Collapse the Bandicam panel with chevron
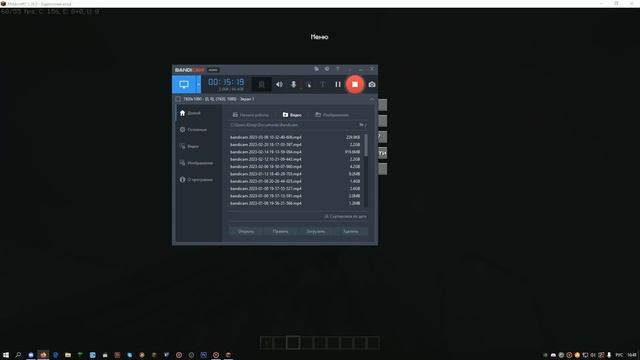This screenshot has width=640, height=360. pyautogui.click(x=371, y=99)
